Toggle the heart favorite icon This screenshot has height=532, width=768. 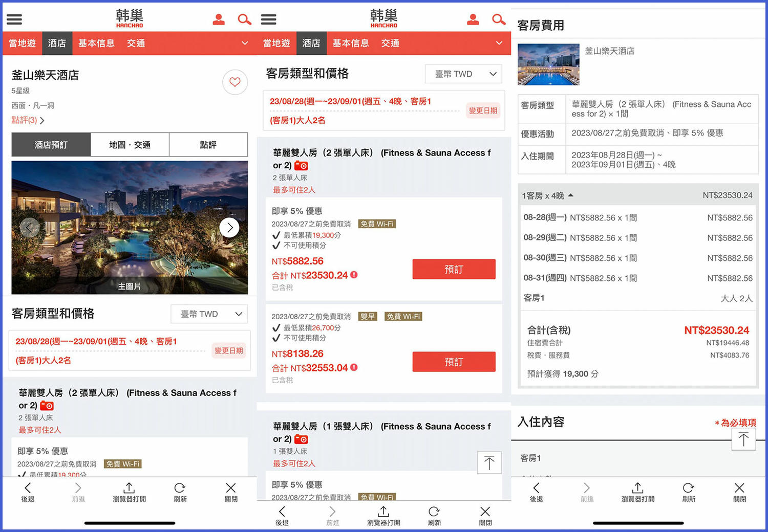235,82
